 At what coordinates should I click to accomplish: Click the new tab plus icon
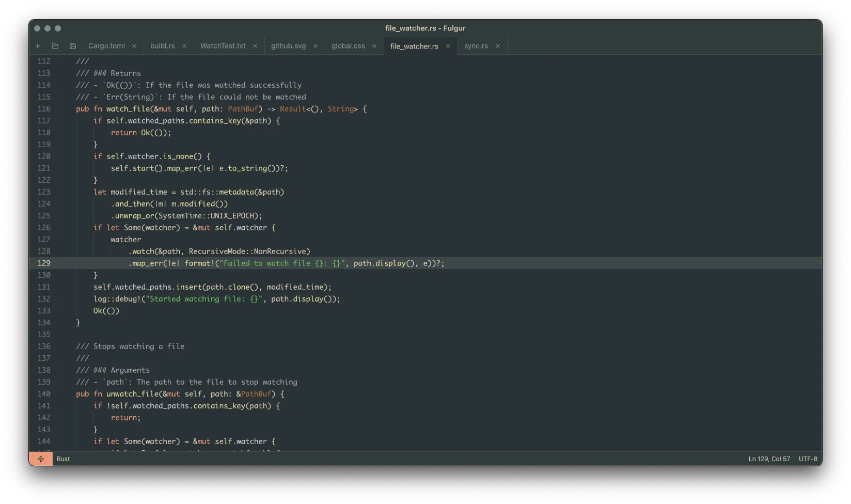[x=38, y=46]
